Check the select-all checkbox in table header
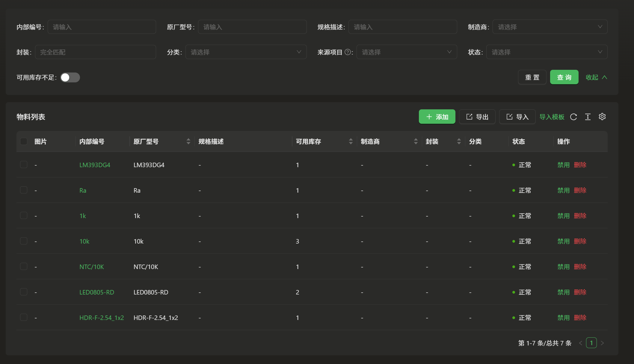634x364 pixels. click(24, 141)
